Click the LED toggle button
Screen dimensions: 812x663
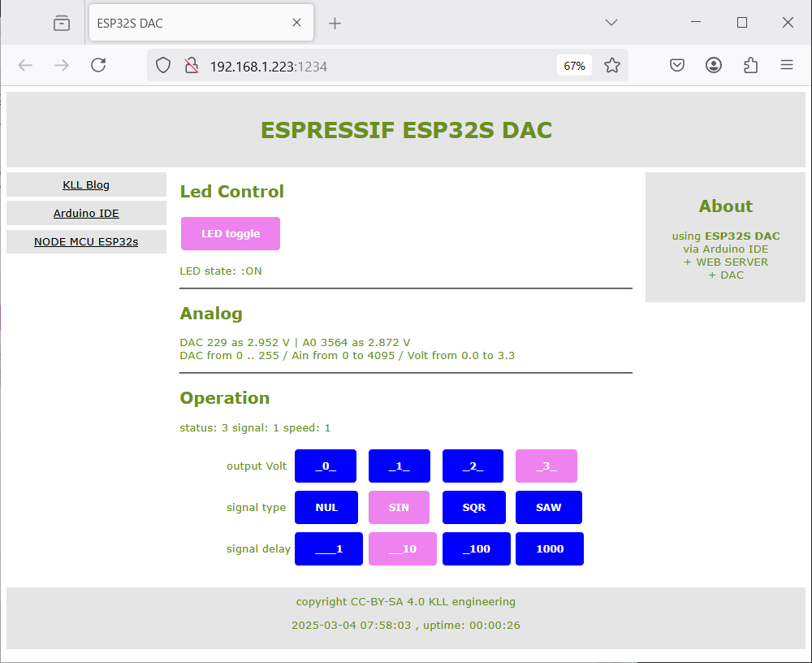231,234
